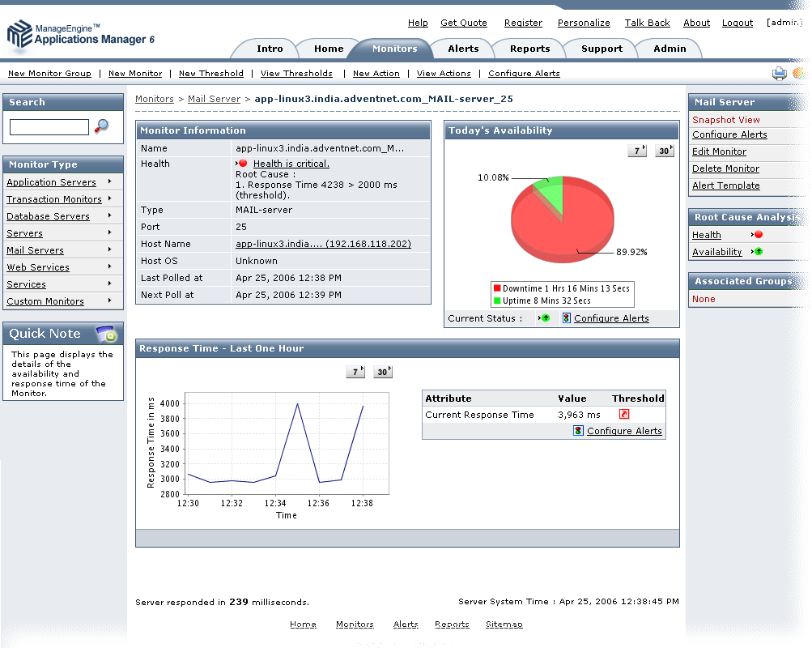Click the red critical health status icon
The image size is (812, 648).
pyautogui.click(x=242, y=164)
